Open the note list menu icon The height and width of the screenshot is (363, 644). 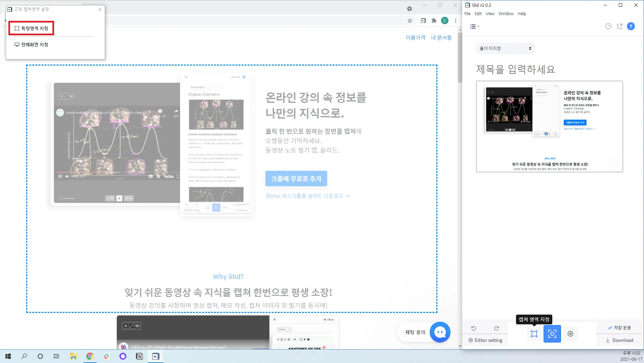[474, 27]
